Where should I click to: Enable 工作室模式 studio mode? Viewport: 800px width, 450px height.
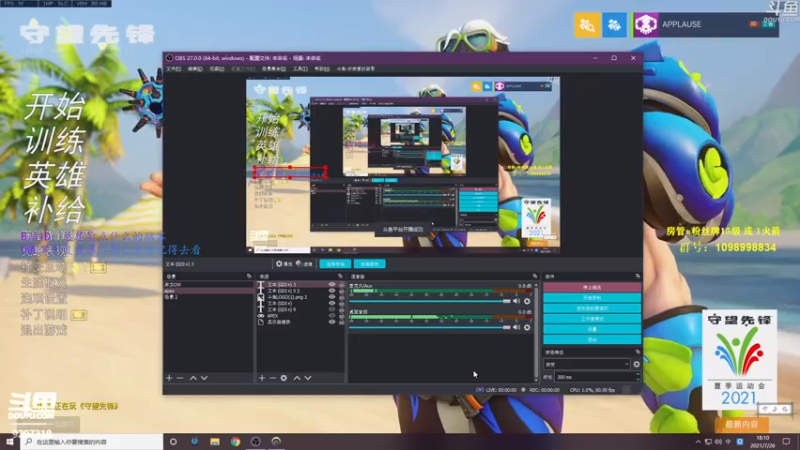click(x=592, y=318)
